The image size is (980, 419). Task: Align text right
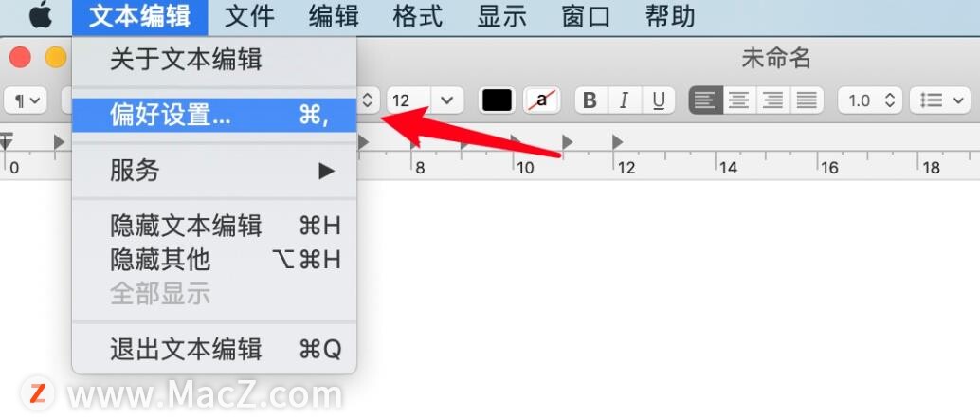tap(773, 100)
